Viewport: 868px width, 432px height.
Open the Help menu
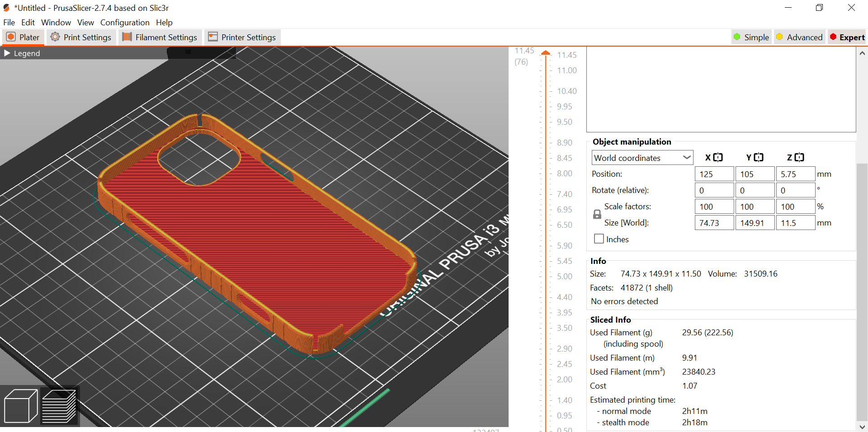pyautogui.click(x=164, y=22)
